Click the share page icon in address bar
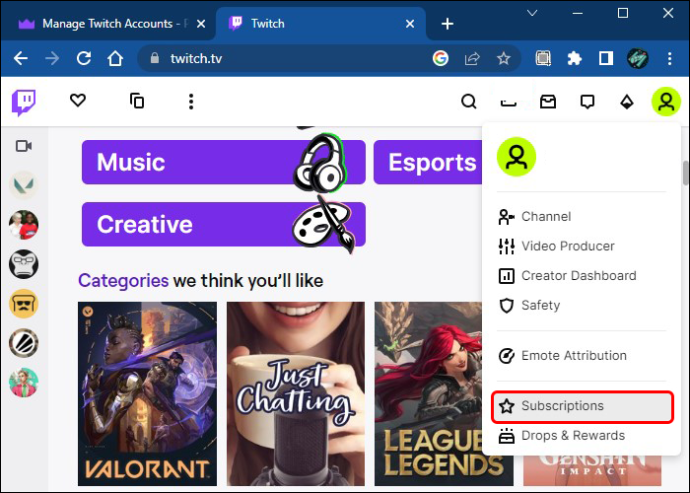The width and height of the screenshot is (690, 493). pyautogui.click(x=472, y=58)
